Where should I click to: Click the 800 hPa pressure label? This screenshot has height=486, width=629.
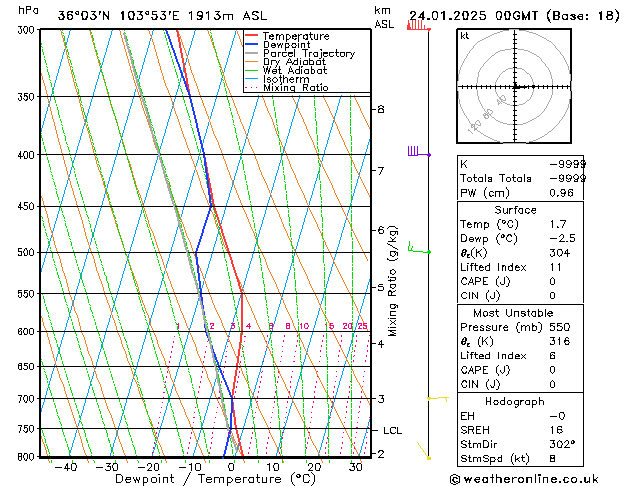point(28,457)
